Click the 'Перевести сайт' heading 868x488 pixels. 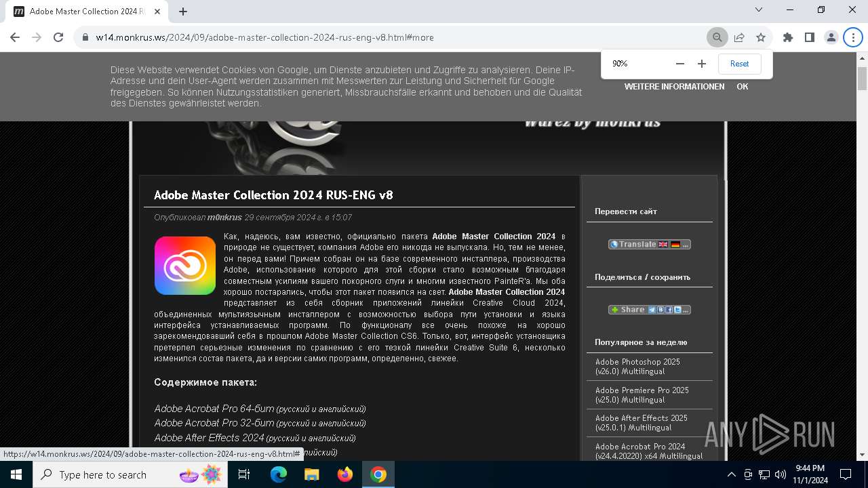click(x=626, y=211)
